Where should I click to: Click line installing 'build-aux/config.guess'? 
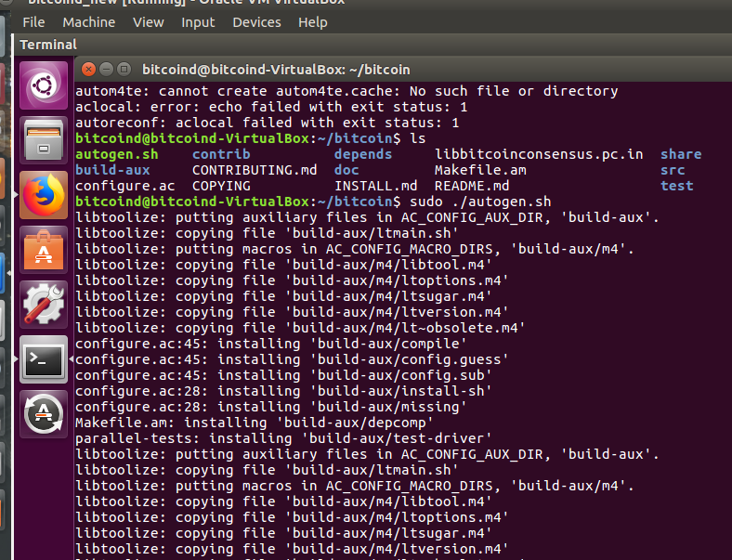[x=292, y=359]
